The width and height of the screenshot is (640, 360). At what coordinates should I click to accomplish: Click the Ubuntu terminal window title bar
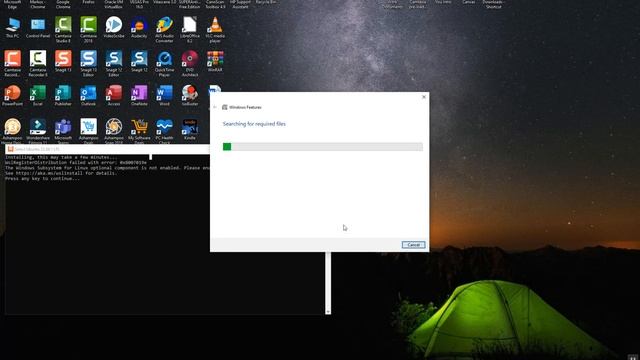pyautogui.click(x=107, y=149)
